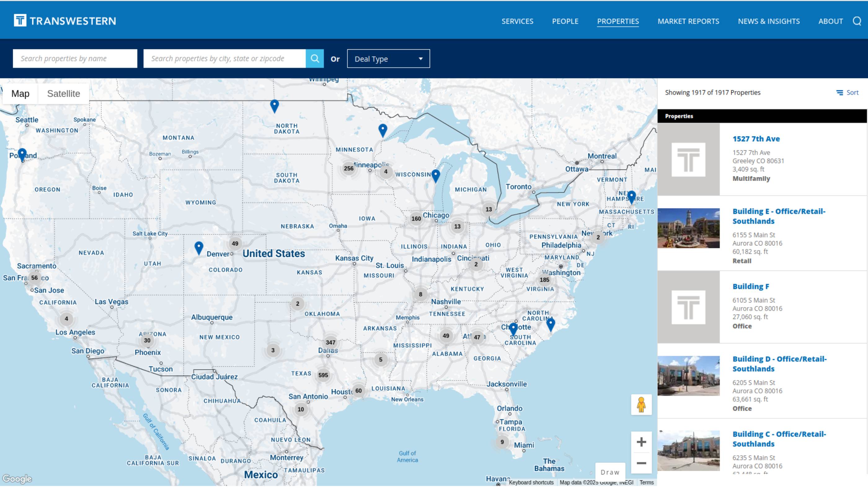Viewport: 868px width, 490px height.
Task: Click 1527 7th Ave placeholder thumbnail
Action: [x=689, y=159]
